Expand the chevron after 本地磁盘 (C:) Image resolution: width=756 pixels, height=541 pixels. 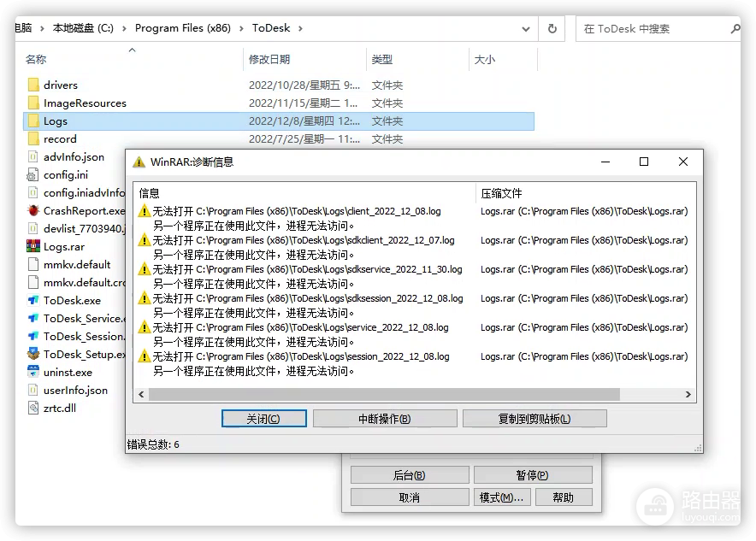tap(124, 28)
